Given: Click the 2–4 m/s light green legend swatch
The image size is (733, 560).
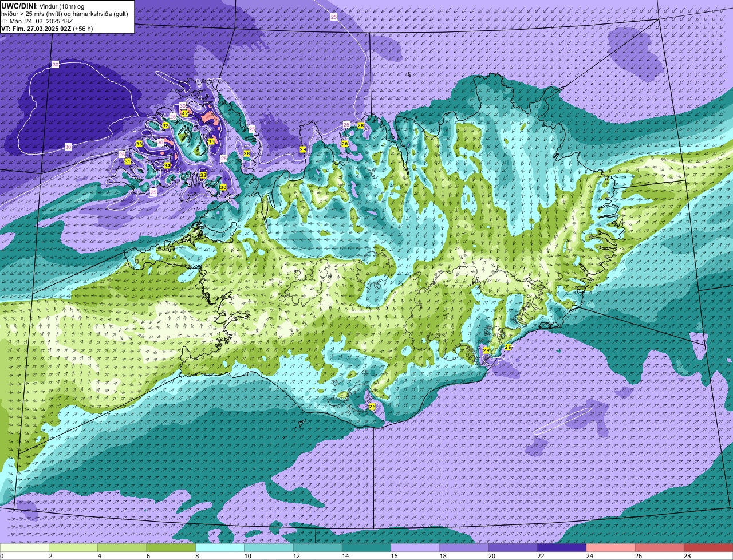Looking at the screenshot, I should click(x=73, y=547).
